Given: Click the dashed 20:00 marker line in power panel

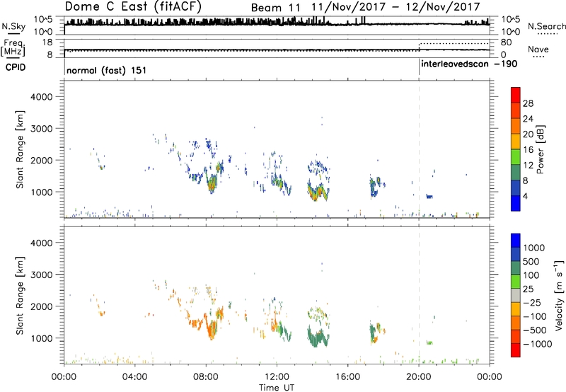Looking at the screenshot, I should coord(419,149).
